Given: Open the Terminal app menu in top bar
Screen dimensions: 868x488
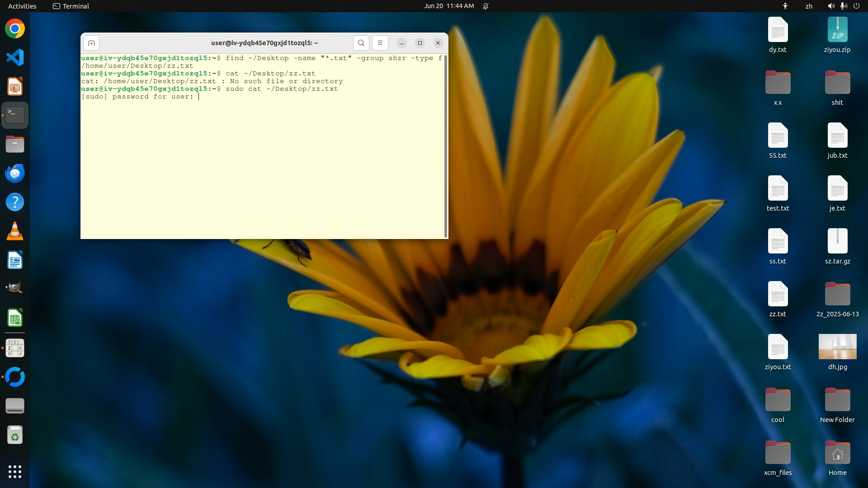Looking at the screenshot, I should click(x=71, y=6).
